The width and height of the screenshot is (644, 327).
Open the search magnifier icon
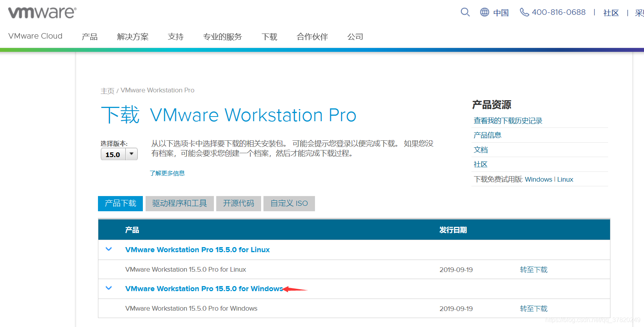[465, 12]
